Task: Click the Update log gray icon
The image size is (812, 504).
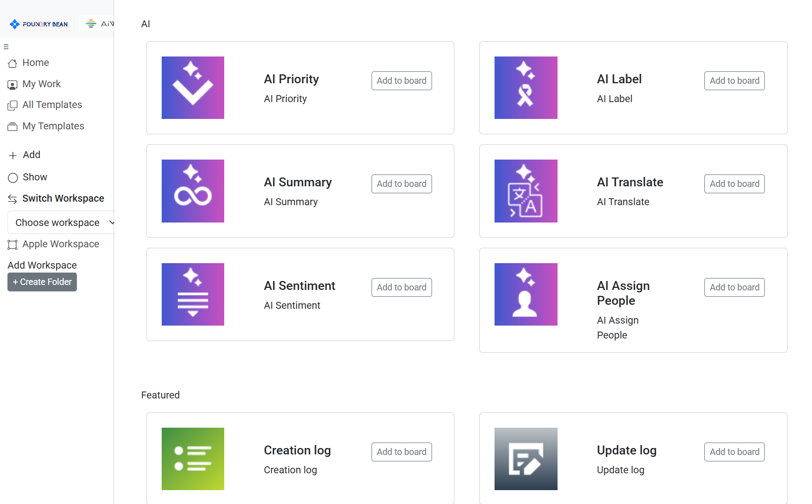Action: (x=526, y=459)
